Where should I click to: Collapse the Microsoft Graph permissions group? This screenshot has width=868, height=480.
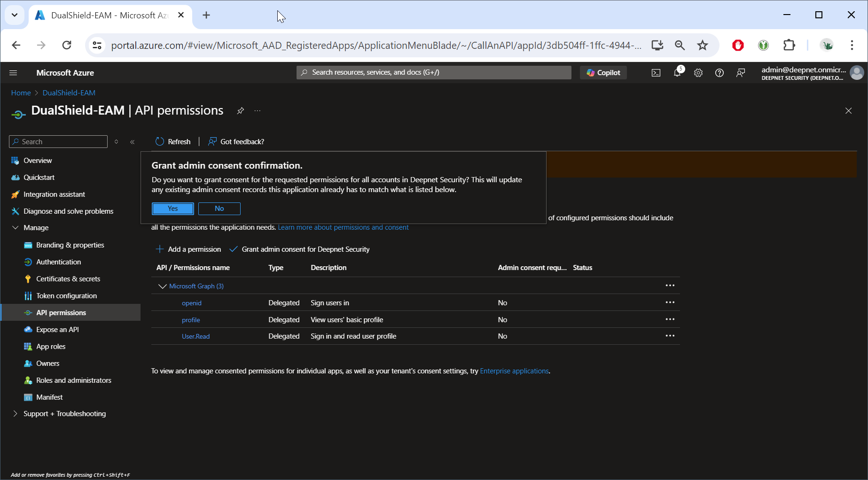click(x=163, y=286)
